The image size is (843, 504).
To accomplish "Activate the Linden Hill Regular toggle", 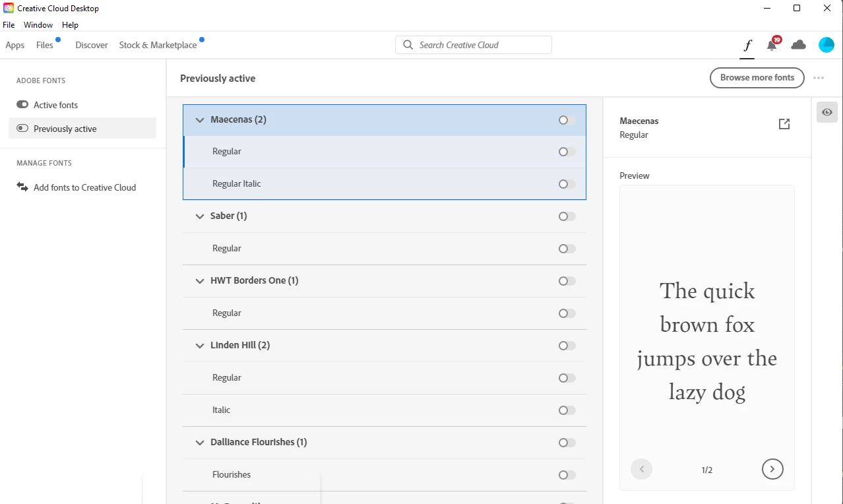I will point(567,378).
